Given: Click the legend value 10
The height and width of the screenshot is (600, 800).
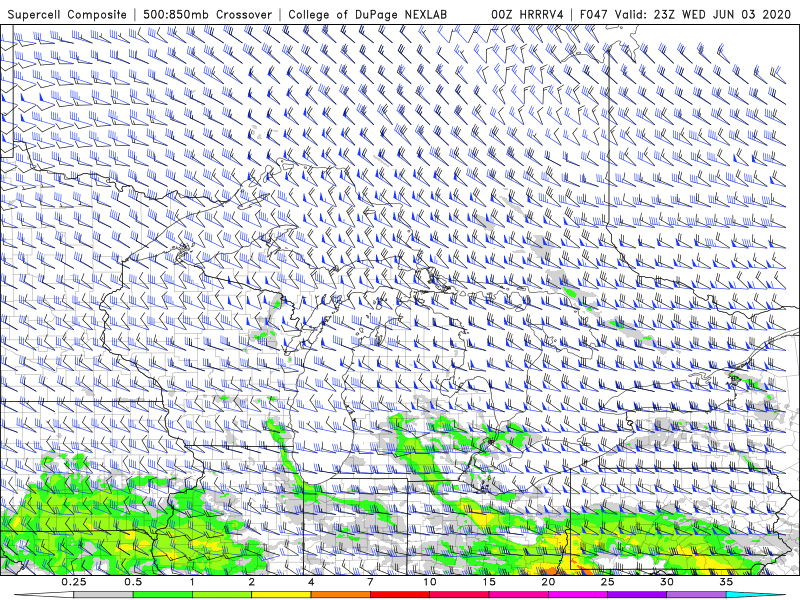Looking at the screenshot, I should pyautogui.click(x=430, y=582).
